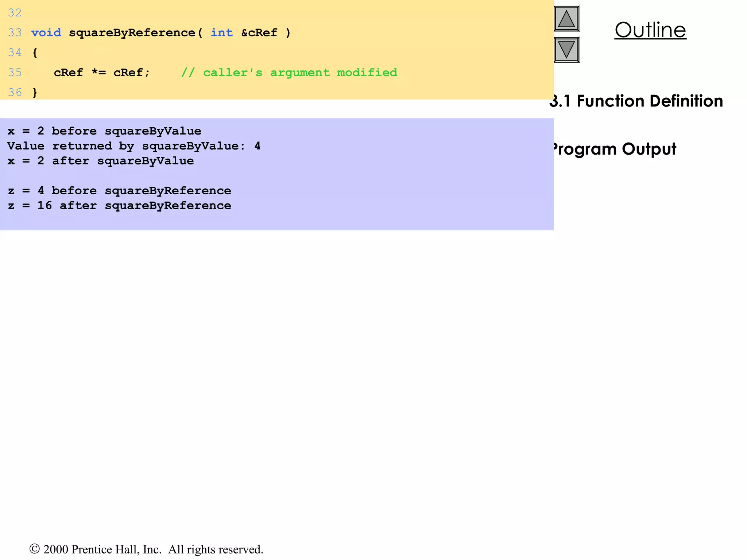Select the '3.1 Function Definition' heading
The image size is (747, 560).
pos(636,101)
